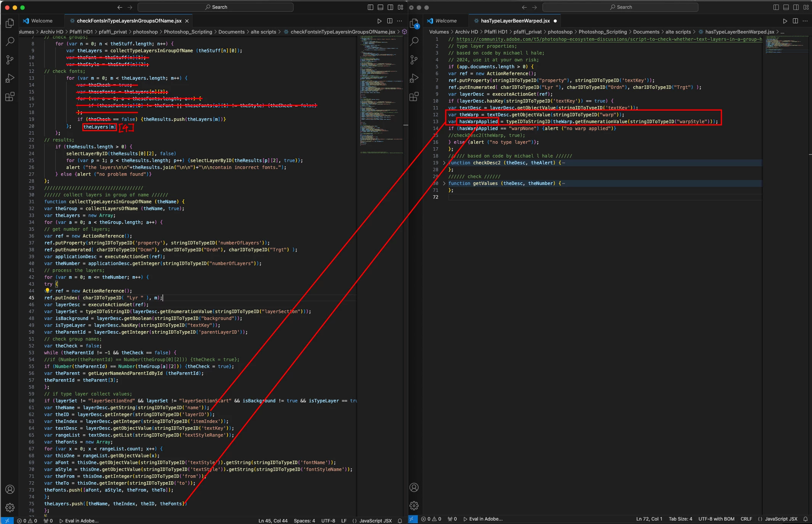Expand folded getValues function
Viewport: 812px width, 524px height.
pos(444,183)
